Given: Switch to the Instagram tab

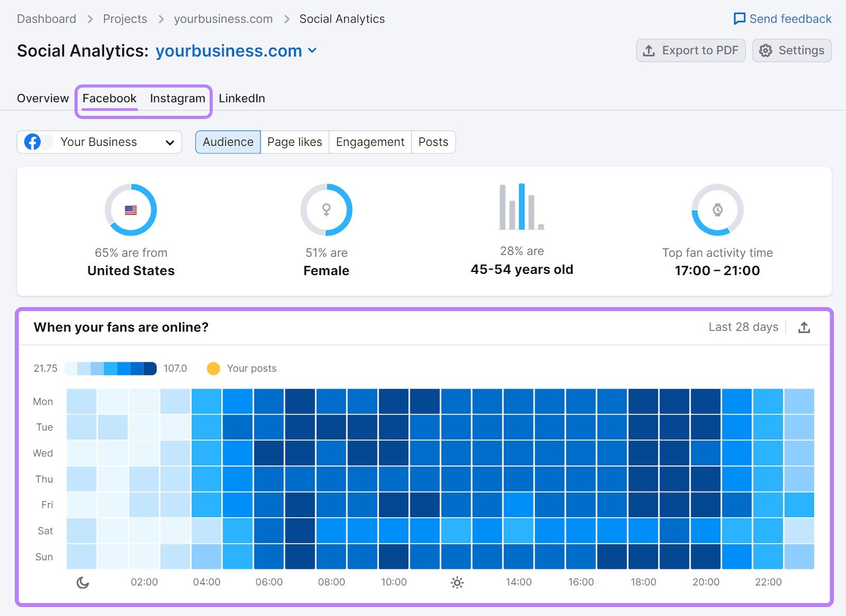Looking at the screenshot, I should 177,98.
